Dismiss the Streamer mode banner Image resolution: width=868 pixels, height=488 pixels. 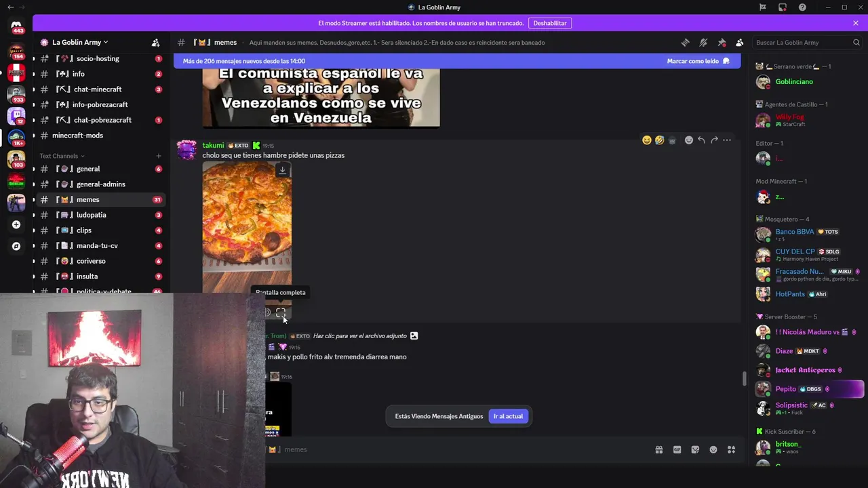tap(856, 23)
